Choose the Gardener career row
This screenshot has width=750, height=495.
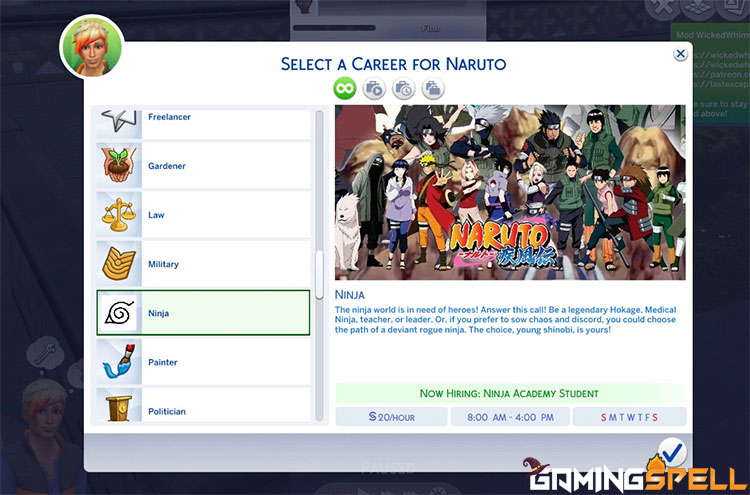pyautogui.click(x=204, y=165)
